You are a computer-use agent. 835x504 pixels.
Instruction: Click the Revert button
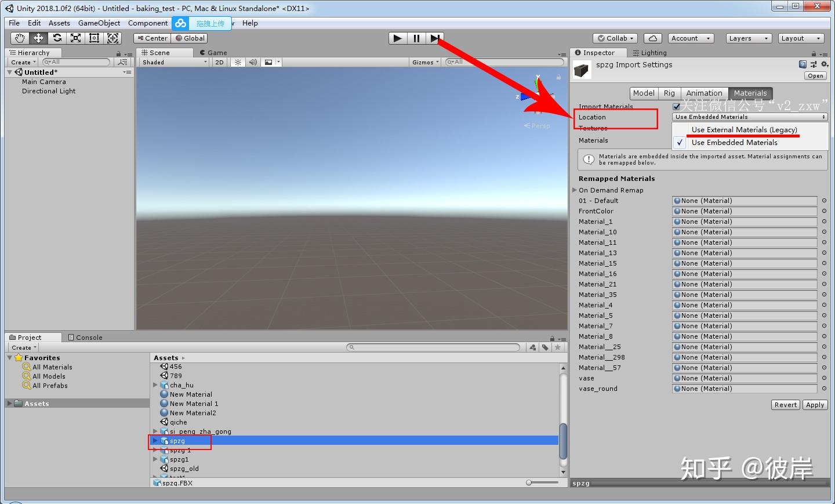[x=785, y=405]
